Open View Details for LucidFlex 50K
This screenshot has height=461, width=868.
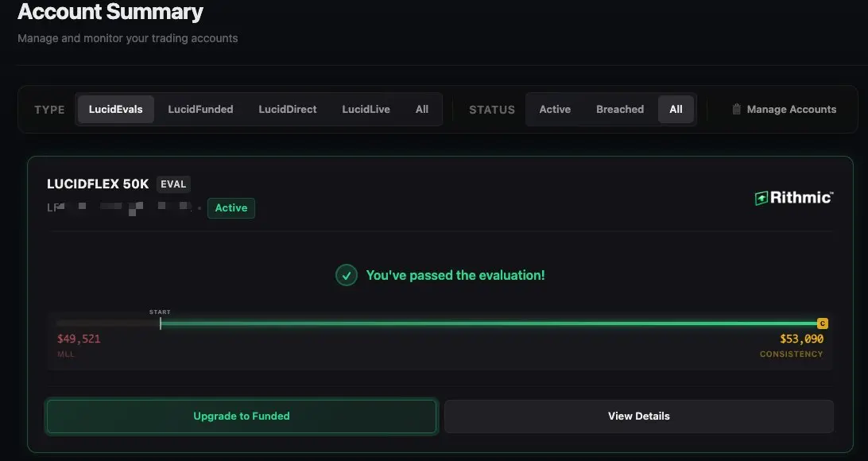coord(639,416)
